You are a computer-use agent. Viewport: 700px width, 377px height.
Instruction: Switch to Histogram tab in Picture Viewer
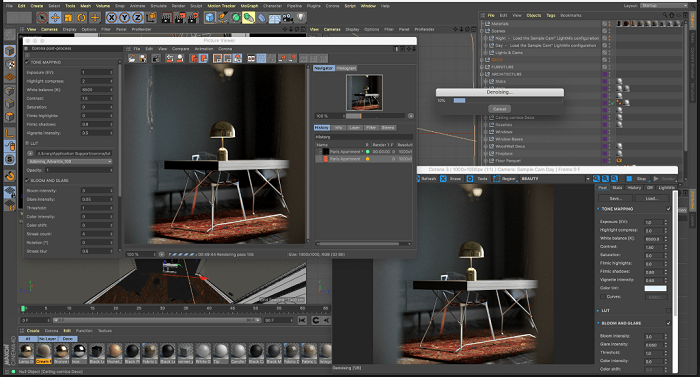(346, 68)
